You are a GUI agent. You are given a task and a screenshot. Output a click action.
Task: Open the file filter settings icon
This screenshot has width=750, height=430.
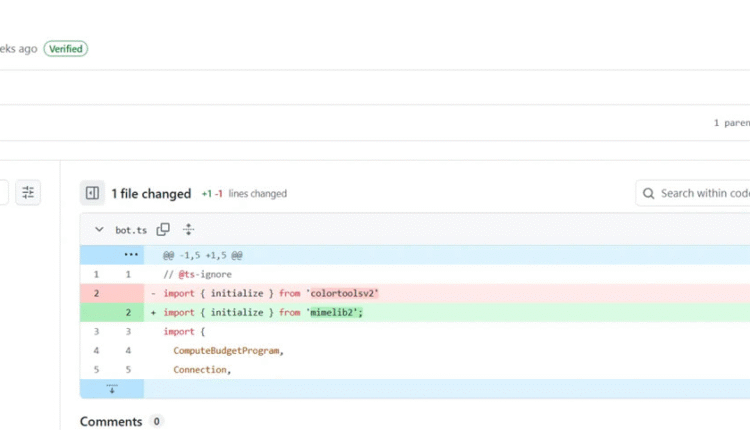(x=28, y=193)
